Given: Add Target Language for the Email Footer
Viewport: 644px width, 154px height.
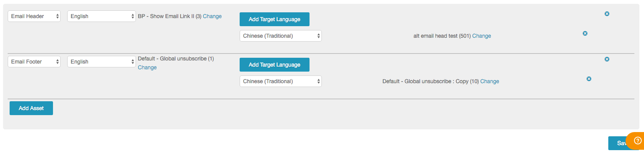Looking at the screenshot, I should click(x=274, y=65).
